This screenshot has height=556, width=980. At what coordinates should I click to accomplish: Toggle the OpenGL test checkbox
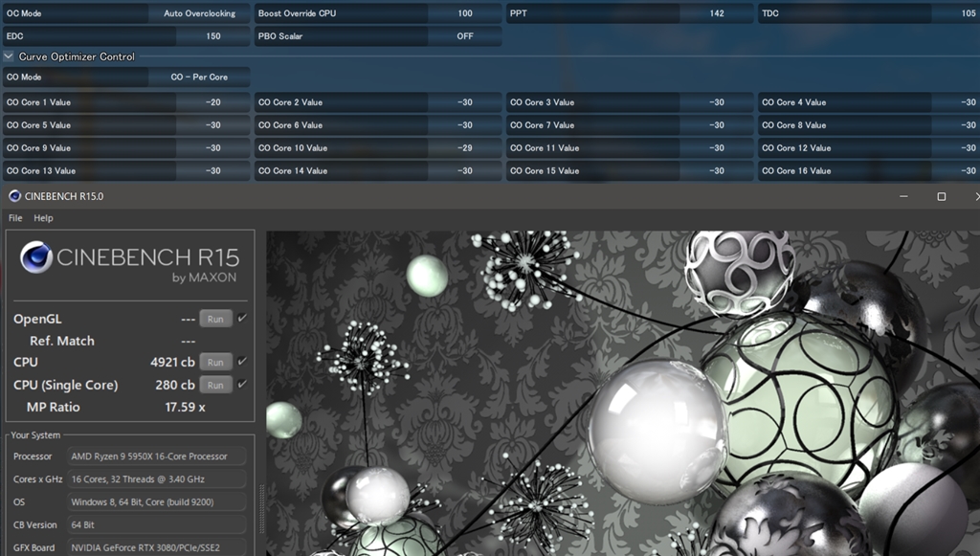[x=242, y=319]
